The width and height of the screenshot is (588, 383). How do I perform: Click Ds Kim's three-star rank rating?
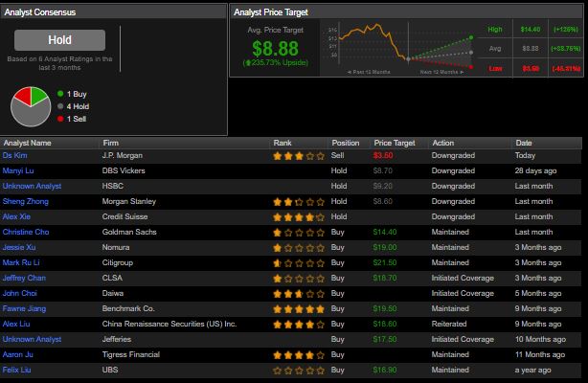pos(299,156)
